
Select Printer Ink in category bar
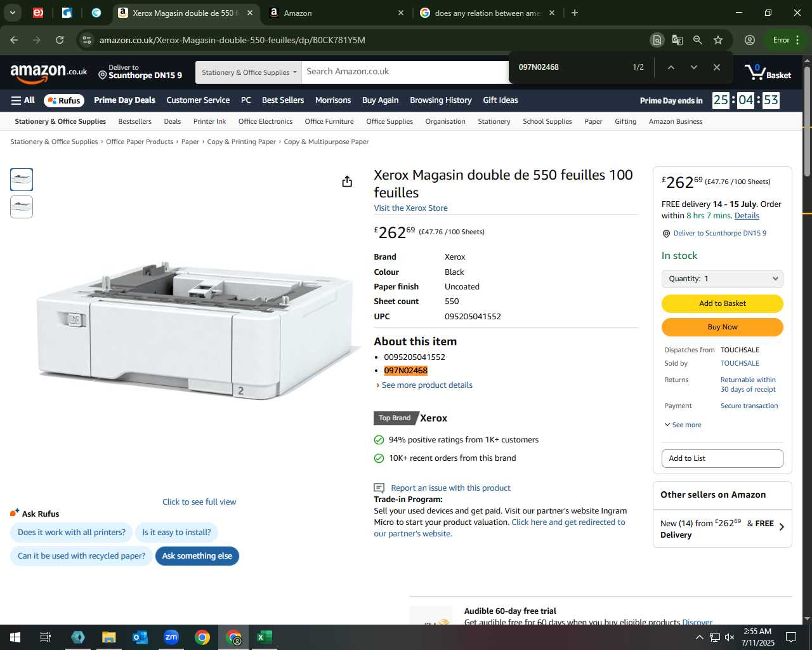tap(209, 121)
